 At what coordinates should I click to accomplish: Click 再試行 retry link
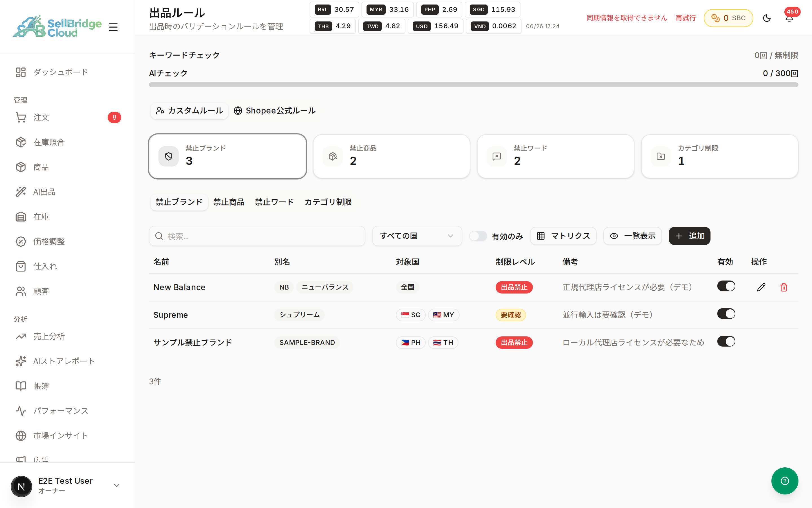click(x=685, y=18)
